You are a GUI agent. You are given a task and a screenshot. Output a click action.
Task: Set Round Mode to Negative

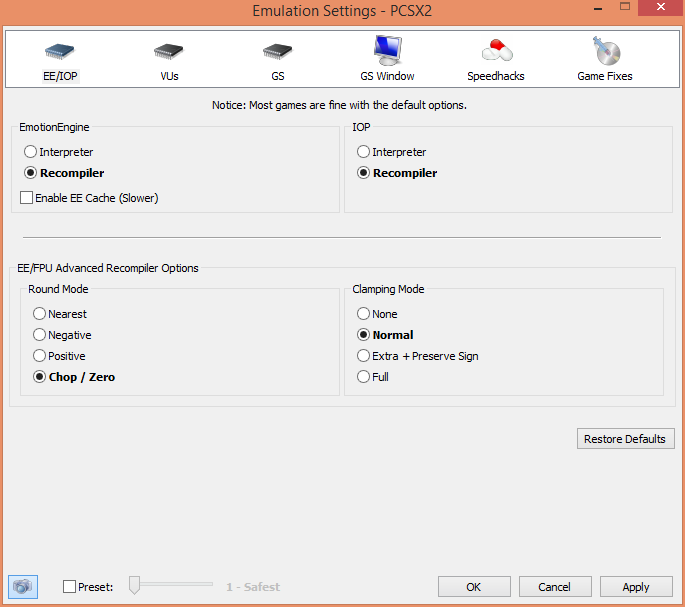click(x=62, y=335)
